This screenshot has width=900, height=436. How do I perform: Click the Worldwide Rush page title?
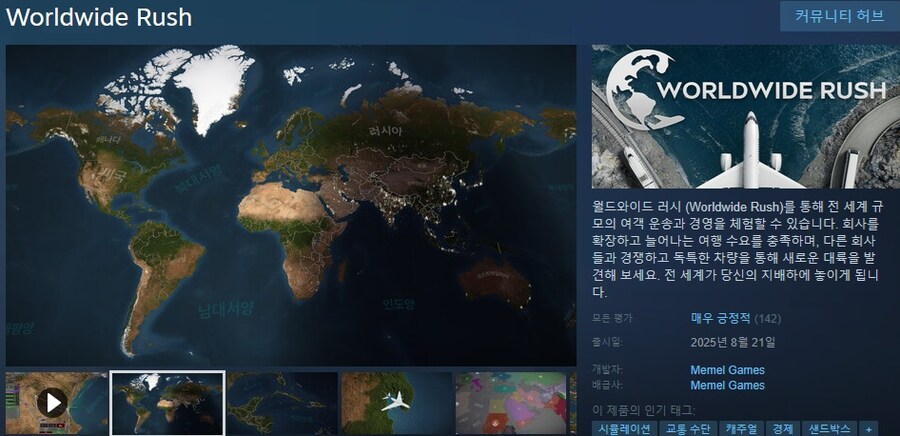point(99,17)
